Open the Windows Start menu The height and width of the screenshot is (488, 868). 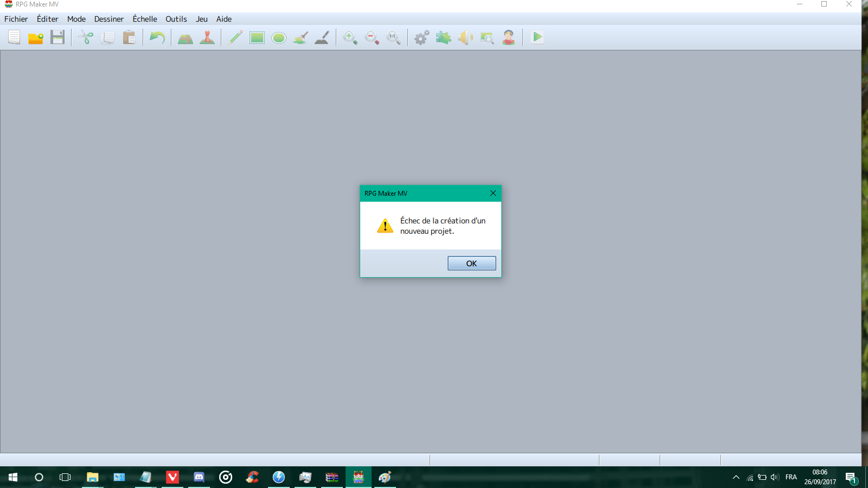click(x=13, y=477)
